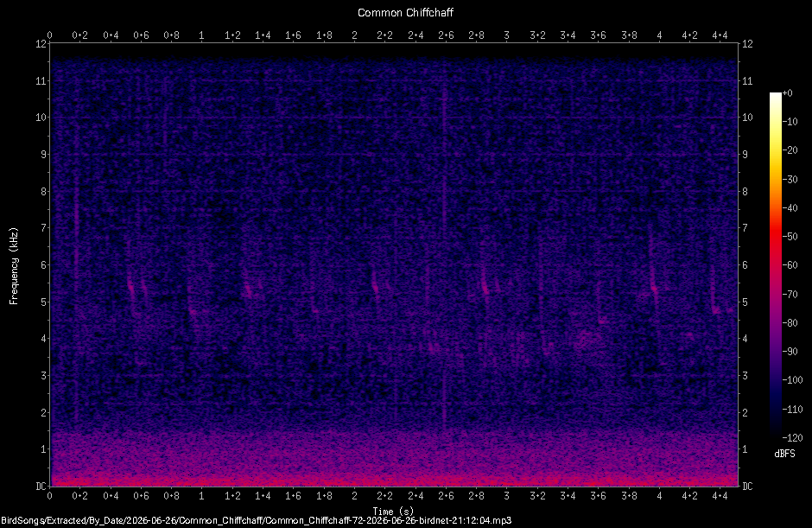Image resolution: width=812 pixels, height=528 pixels.
Task: Click the 'Common Chiffchaff' chart title
Action: pos(405,12)
